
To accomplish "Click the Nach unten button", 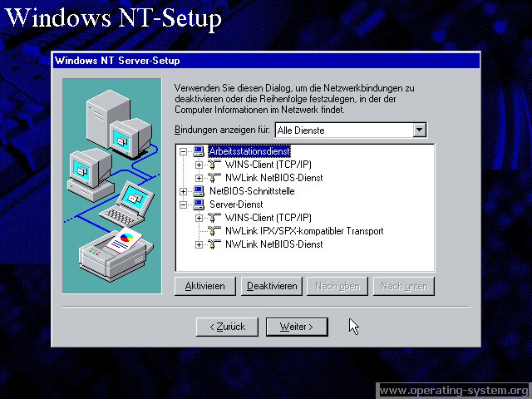I will [x=404, y=286].
